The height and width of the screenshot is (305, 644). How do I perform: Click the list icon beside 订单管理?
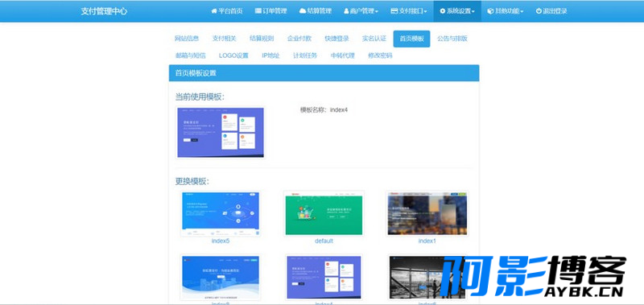[258, 11]
